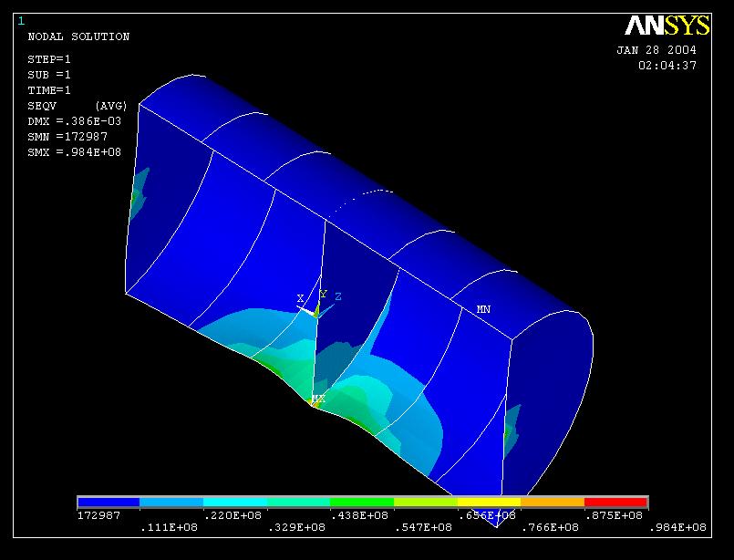The image size is (734, 560).
Task: Click the STEP=1 label
Action: 49,59
